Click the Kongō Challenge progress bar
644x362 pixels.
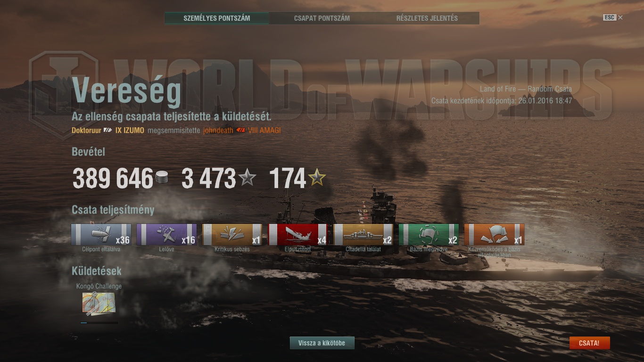pos(99,323)
